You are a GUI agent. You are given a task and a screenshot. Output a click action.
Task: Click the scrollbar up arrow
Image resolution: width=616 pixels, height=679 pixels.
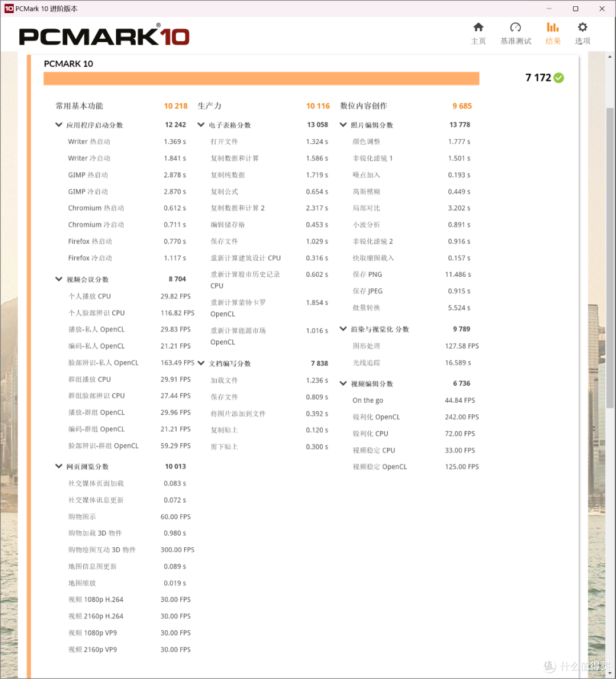610,56
